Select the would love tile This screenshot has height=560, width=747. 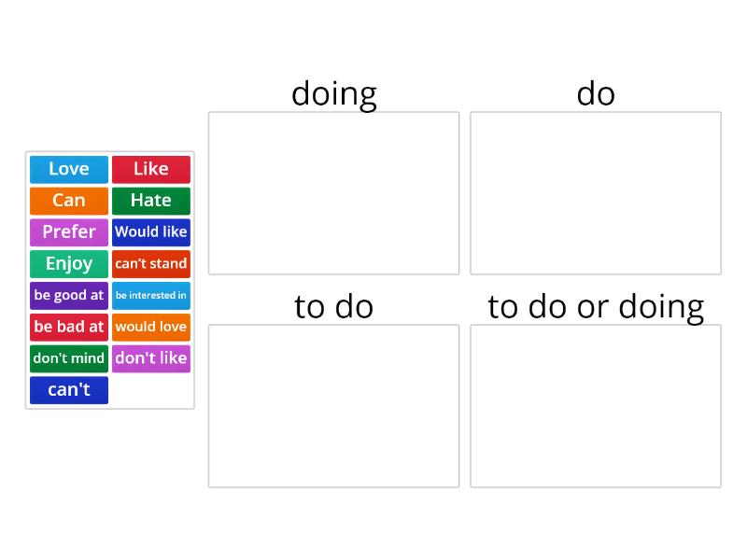(x=151, y=327)
